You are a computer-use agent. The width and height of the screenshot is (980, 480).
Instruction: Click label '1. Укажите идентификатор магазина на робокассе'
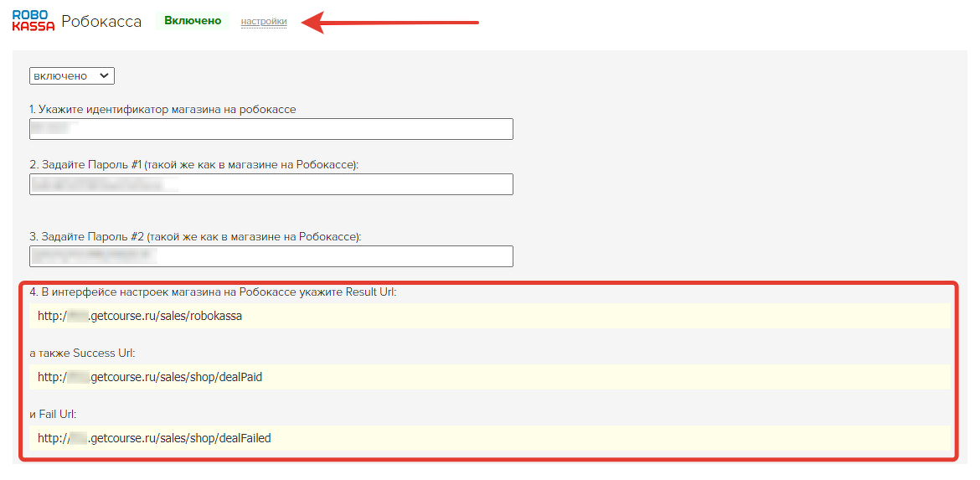[162, 110]
